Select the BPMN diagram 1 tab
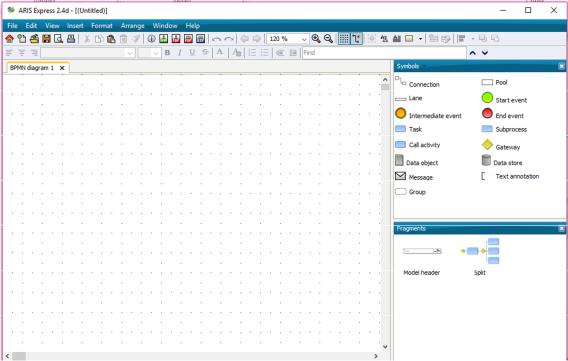Image resolution: width=568 pixels, height=361 pixels. coord(32,68)
